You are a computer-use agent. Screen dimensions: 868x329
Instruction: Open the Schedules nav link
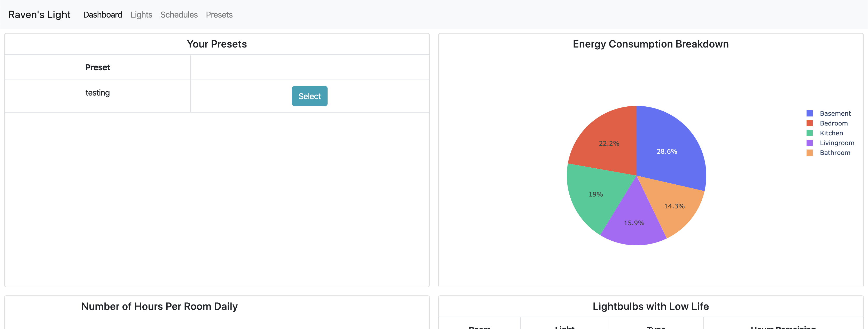coord(179,14)
